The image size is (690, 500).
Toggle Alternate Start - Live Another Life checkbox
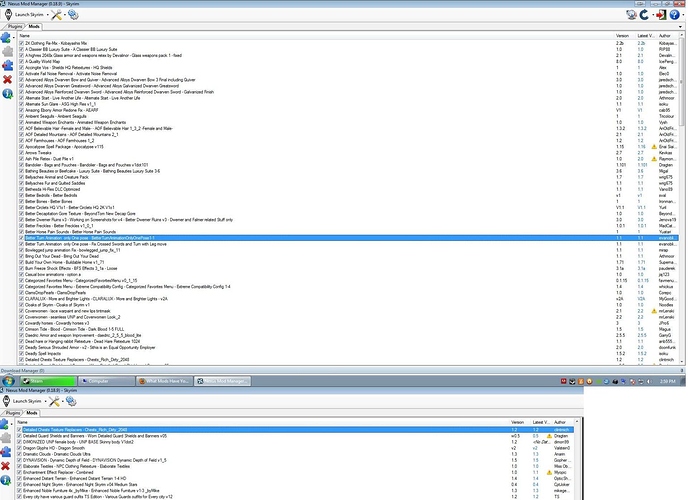pos(21,98)
